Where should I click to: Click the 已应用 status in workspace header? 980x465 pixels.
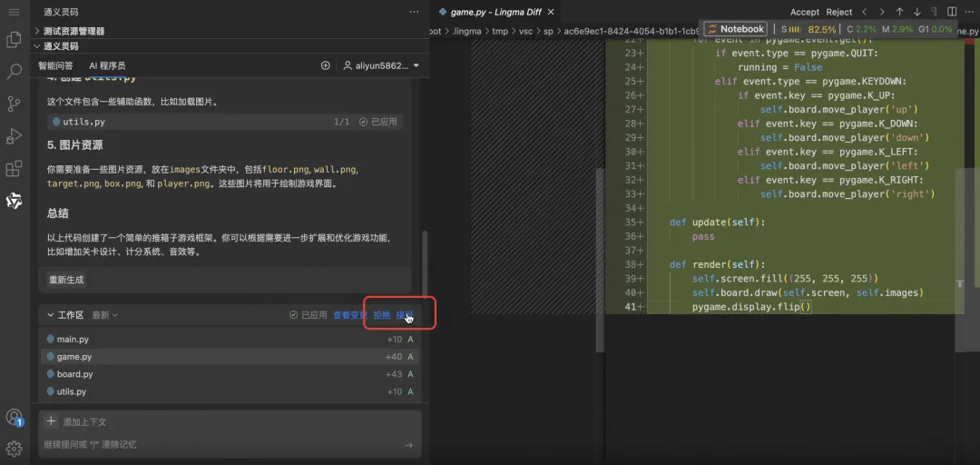click(309, 315)
